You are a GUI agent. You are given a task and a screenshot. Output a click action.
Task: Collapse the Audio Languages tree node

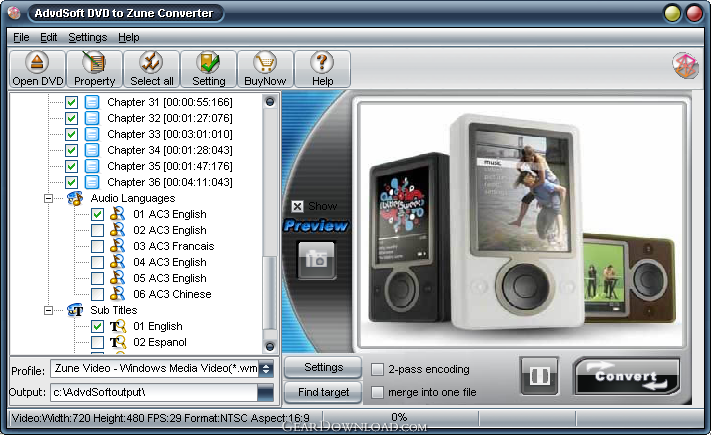coord(48,198)
